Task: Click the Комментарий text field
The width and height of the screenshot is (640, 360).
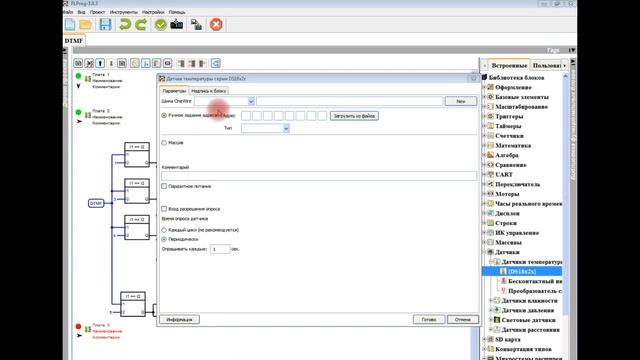Action: click(x=319, y=176)
